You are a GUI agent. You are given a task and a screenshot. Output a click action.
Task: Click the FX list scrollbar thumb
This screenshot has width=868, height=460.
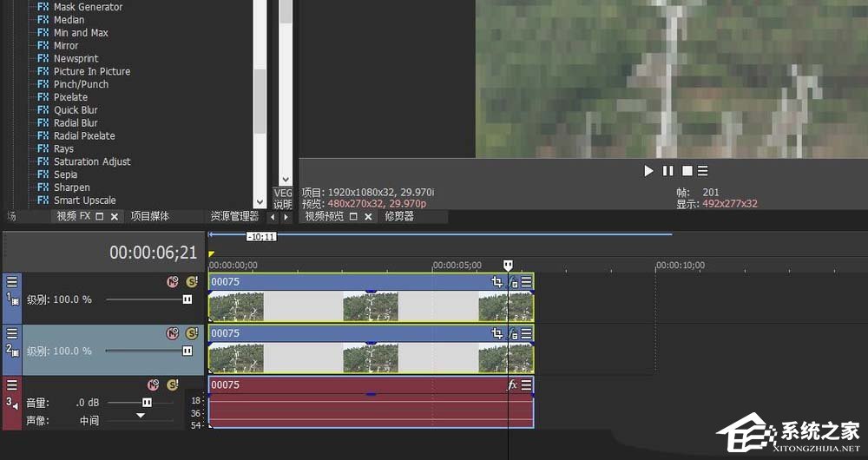click(x=260, y=102)
